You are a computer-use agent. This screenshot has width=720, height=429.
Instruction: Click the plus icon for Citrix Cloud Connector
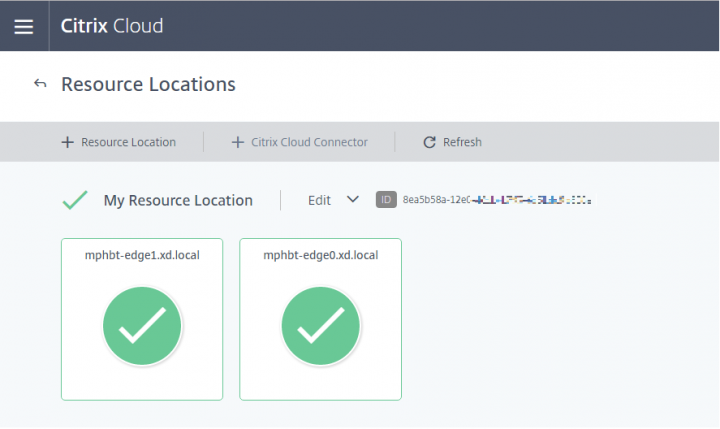[x=238, y=142]
